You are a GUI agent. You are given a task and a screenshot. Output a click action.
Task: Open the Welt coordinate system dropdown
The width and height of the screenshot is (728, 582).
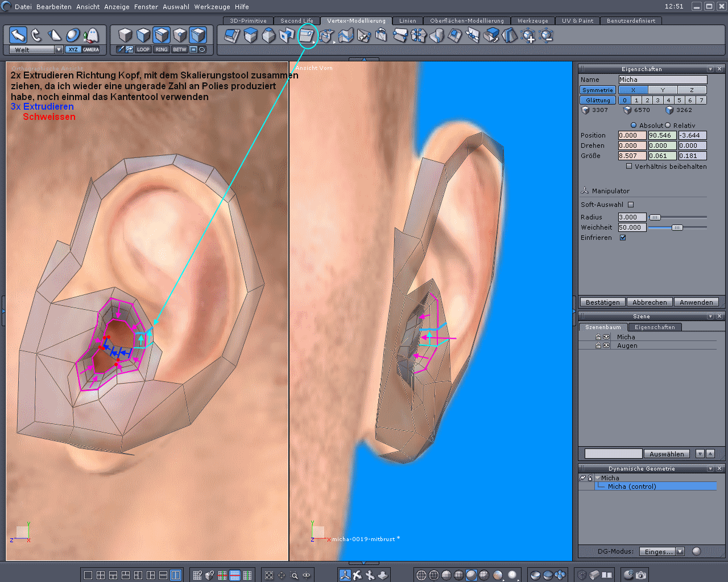pos(59,49)
